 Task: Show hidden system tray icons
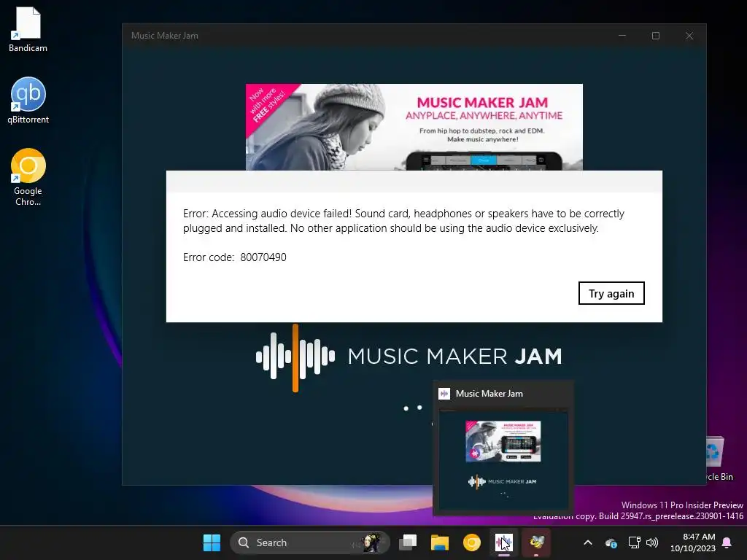tap(588, 542)
